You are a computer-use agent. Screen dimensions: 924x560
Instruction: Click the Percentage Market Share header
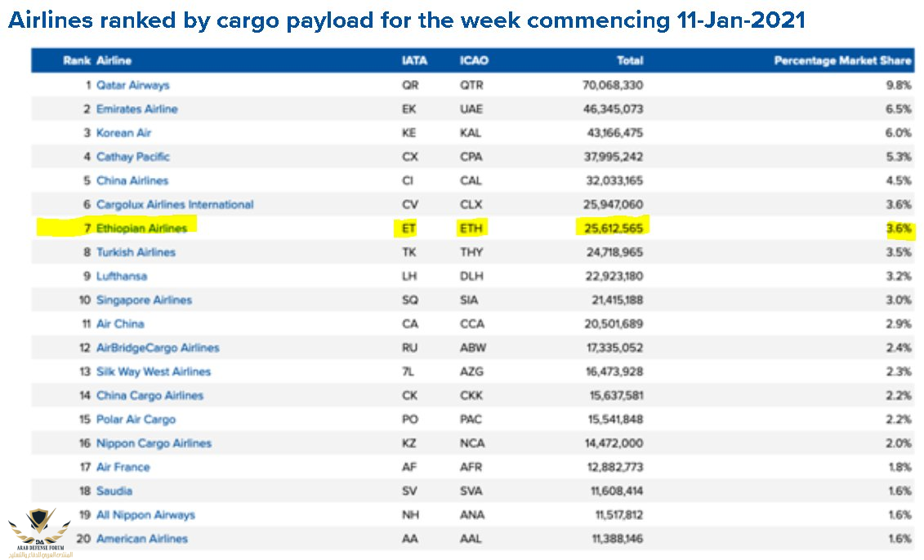pos(842,60)
